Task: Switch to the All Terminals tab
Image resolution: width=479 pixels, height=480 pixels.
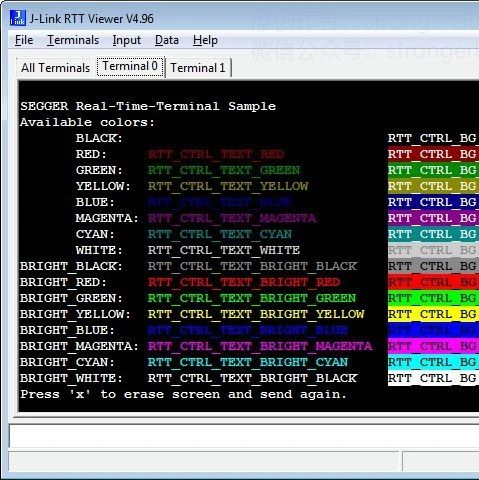Action: (x=55, y=68)
